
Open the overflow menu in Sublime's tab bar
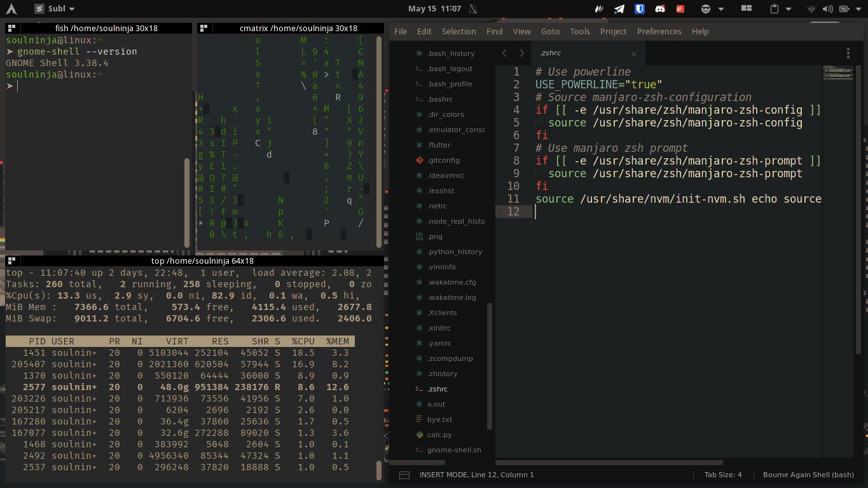[848, 53]
